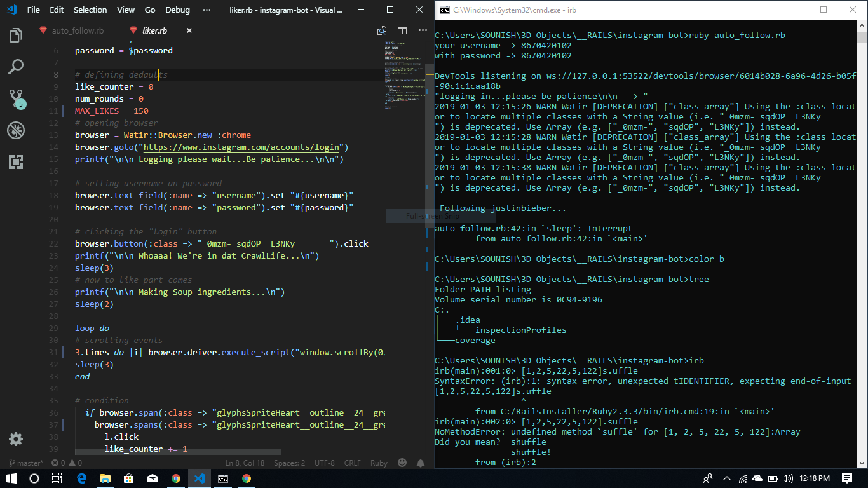Click the smiley feedback icon in status bar
This screenshot has width=868, height=488.
(x=402, y=463)
